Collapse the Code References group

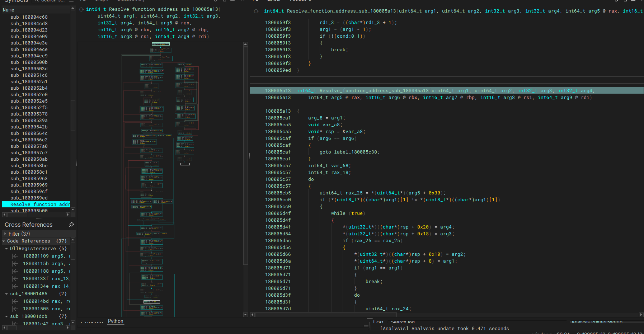4,241
